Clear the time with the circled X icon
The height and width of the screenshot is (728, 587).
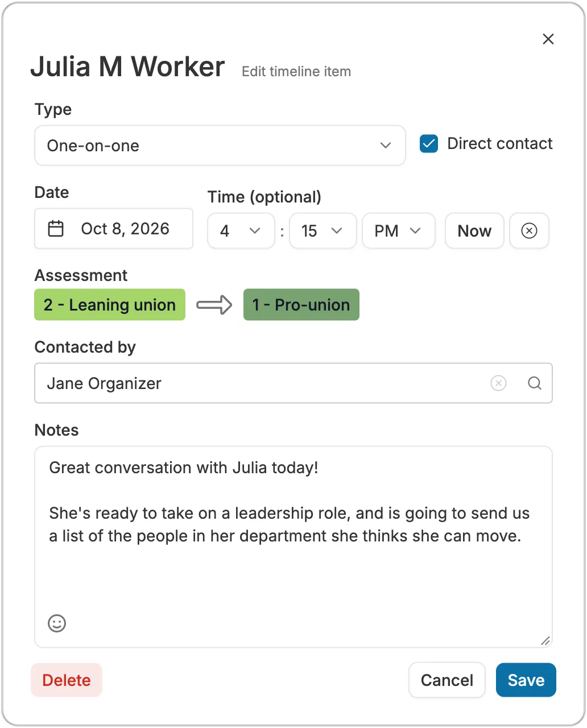(529, 231)
